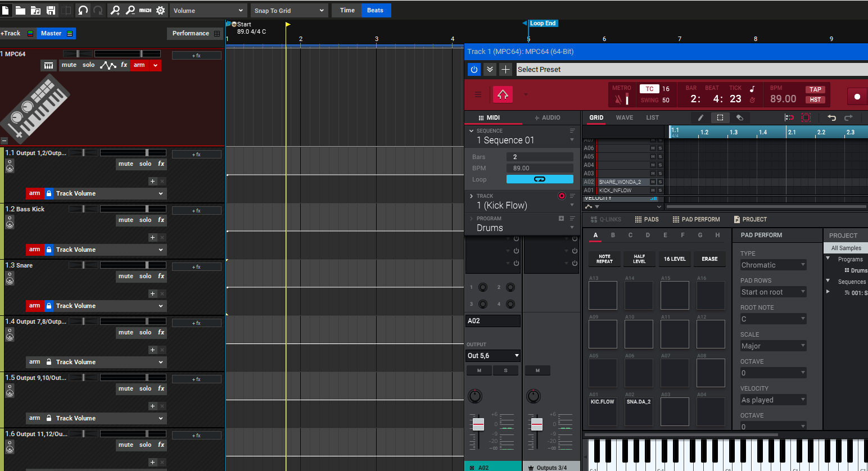Open the PADS tab
868x471 pixels.
tap(647, 219)
